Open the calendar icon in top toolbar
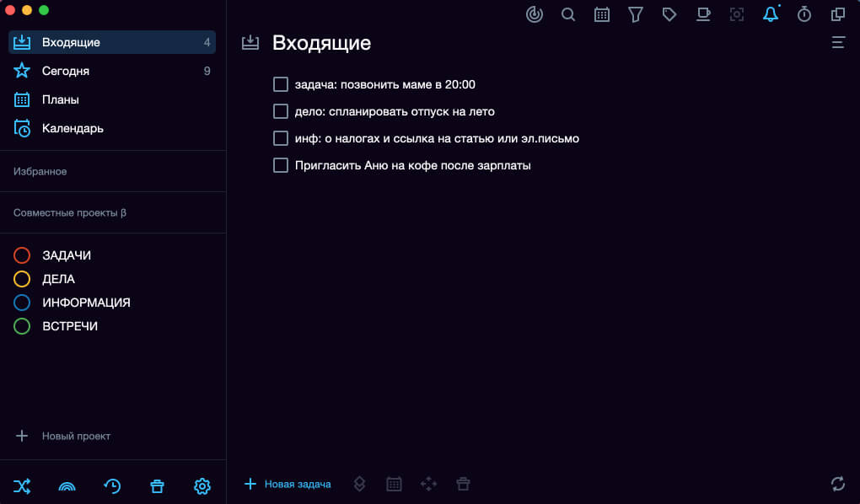The height and width of the screenshot is (504, 860). pos(602,15)
